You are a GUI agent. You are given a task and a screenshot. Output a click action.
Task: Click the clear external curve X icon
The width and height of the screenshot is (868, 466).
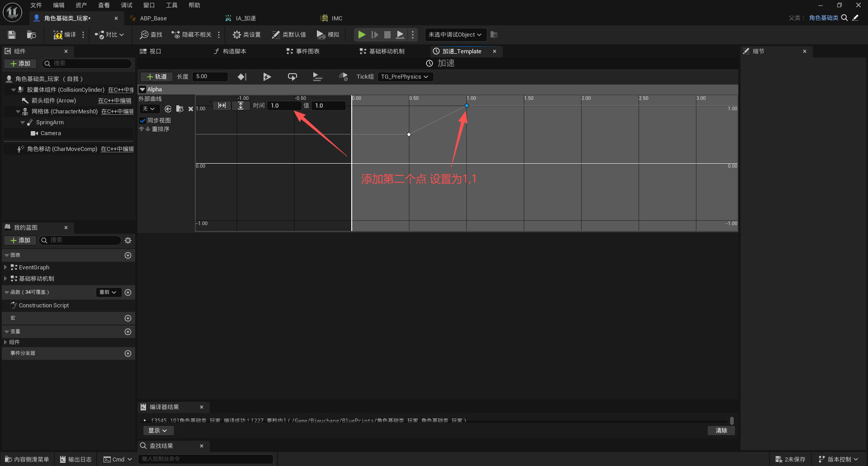click(x=191, y=109)
